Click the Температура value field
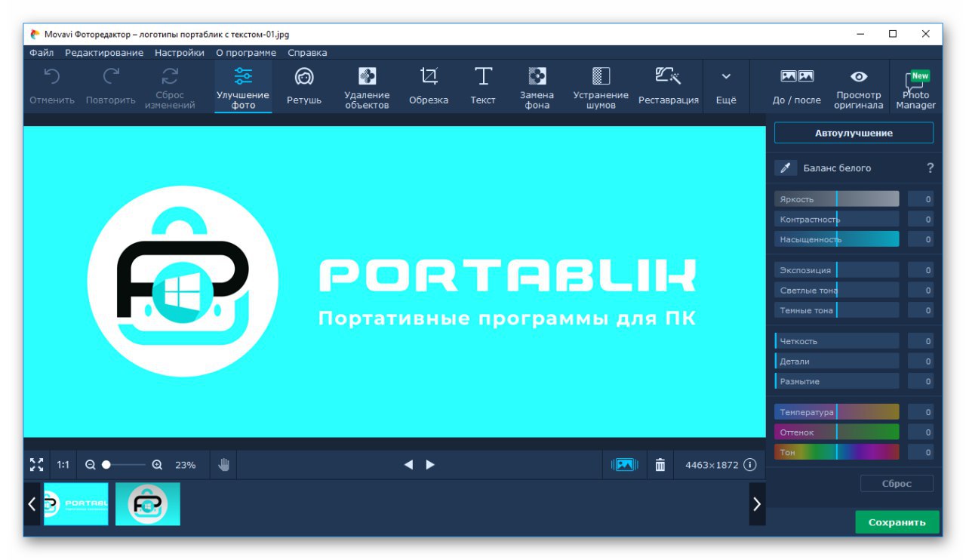This screenshot has height=560, width=966. pyautogui.click(x=921, y=412)
